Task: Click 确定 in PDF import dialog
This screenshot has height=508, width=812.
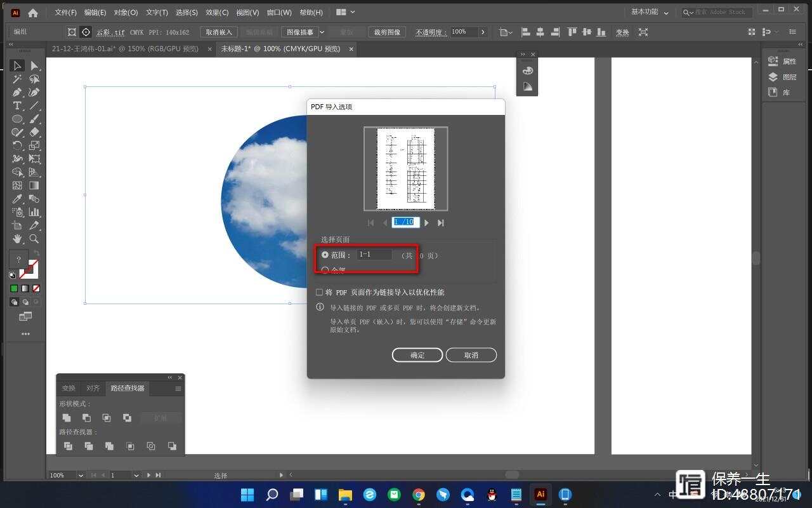Action: [417, 355]
